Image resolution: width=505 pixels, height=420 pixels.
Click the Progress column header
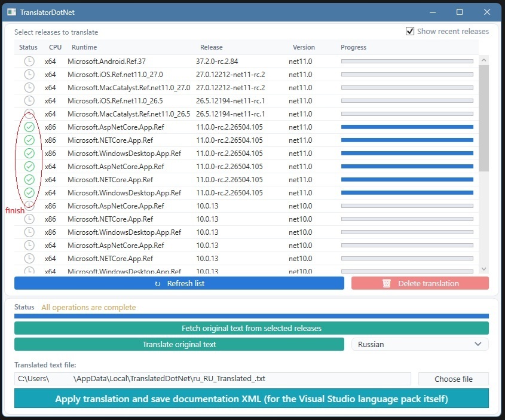pyautogui.click(x=353, y=47)
